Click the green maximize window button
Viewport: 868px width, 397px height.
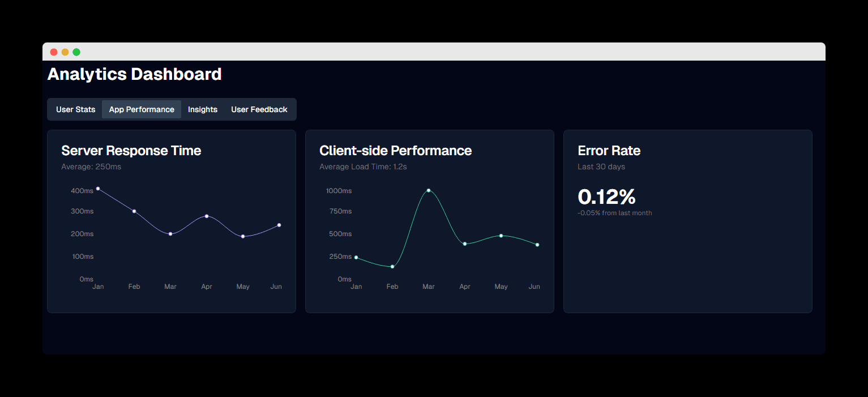(76, 52)
